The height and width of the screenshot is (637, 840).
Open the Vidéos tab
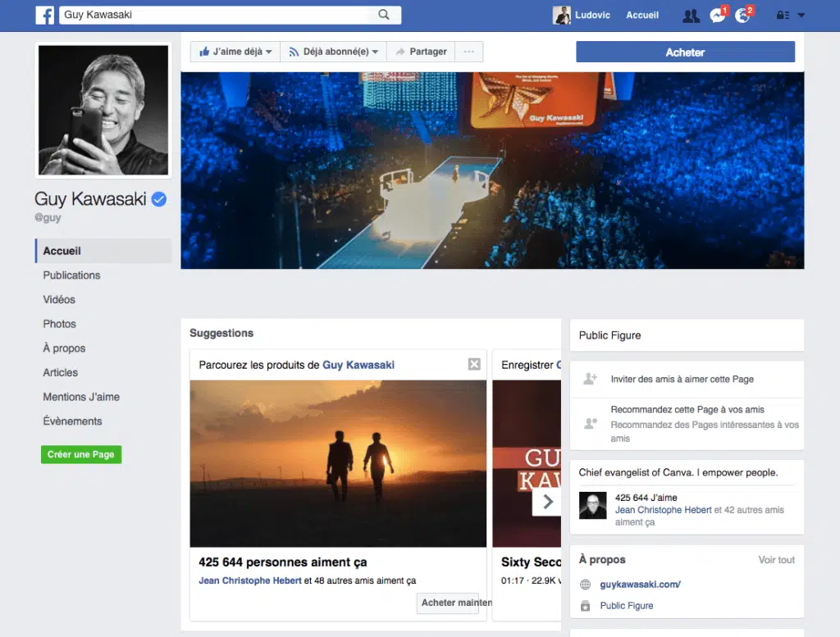(x=59, y=299)
